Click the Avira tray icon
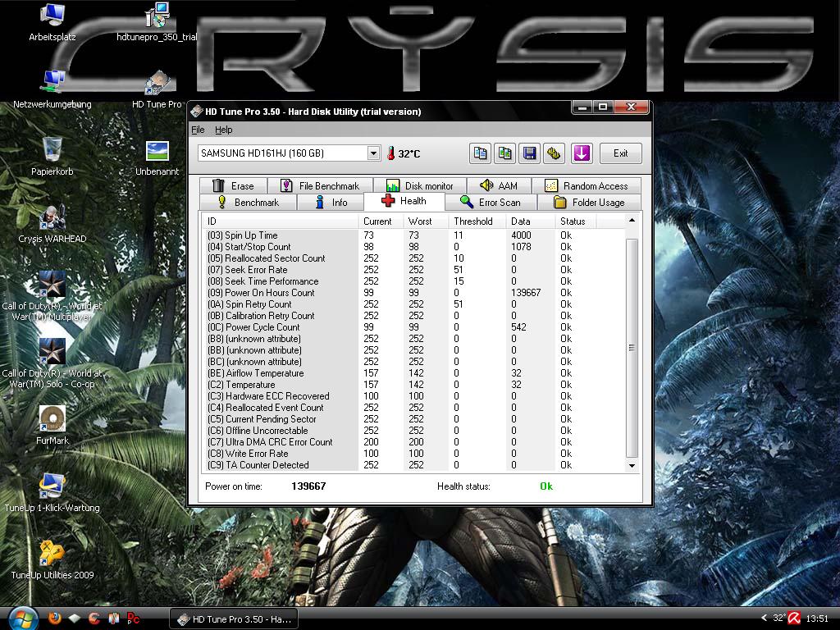Image resolution: width=840 pixels, height=630 pixels. 794,619
